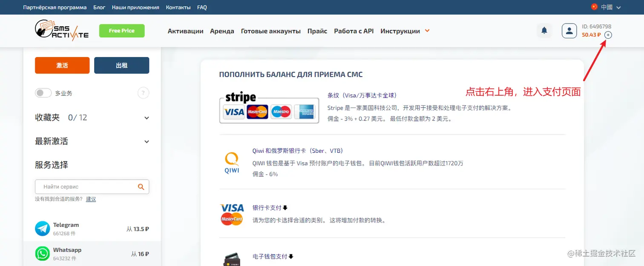Click the multi-service help question mark
Viewport: 644px width, 266px height.
pyautogui.click(x=144, y=93)
